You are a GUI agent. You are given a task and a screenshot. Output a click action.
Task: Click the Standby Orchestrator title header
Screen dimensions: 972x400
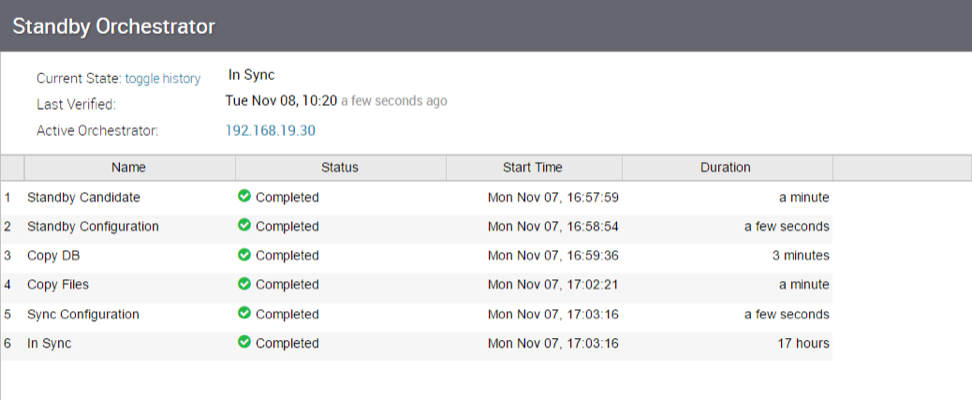[x=113, y=26]
